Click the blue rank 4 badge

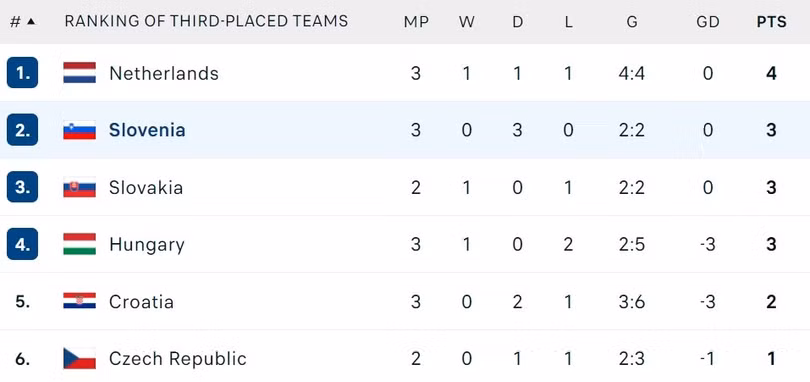(22, 244)
